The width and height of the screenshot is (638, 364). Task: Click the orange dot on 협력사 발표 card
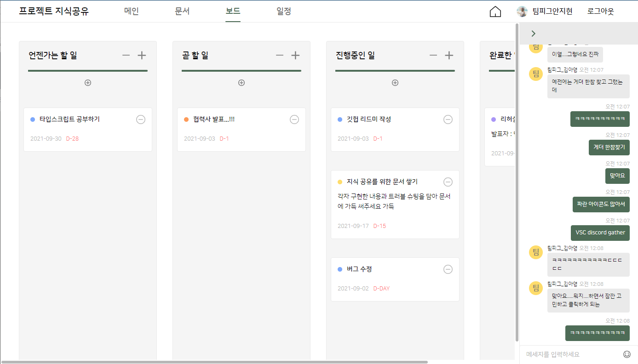186,119
